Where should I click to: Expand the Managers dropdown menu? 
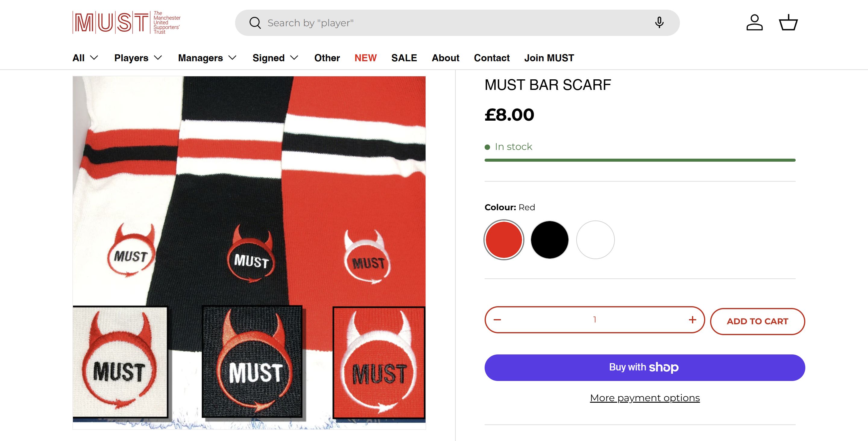[x=207, y=58]
